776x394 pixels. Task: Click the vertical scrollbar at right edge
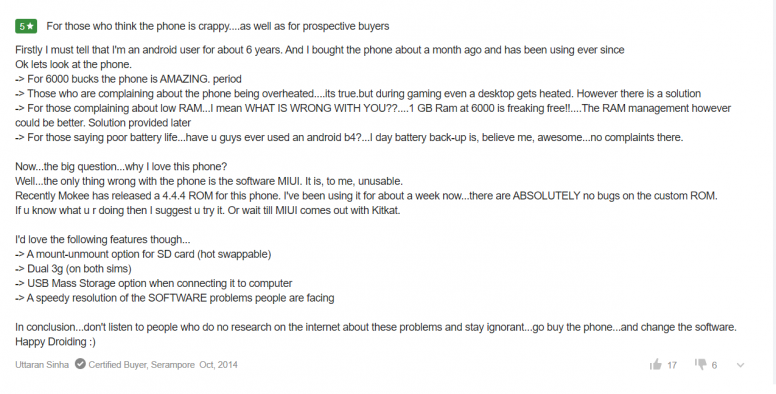772,193
